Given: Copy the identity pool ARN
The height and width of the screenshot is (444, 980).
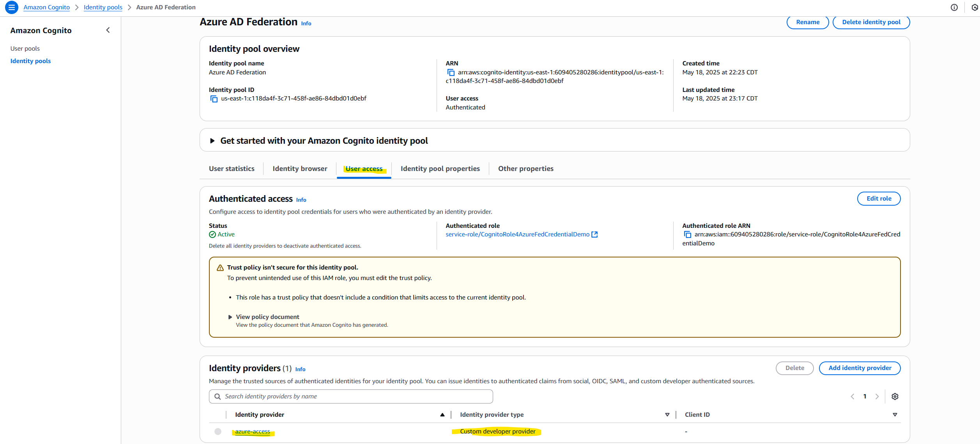Looking at the screenshot, I should tap(451, 73).
